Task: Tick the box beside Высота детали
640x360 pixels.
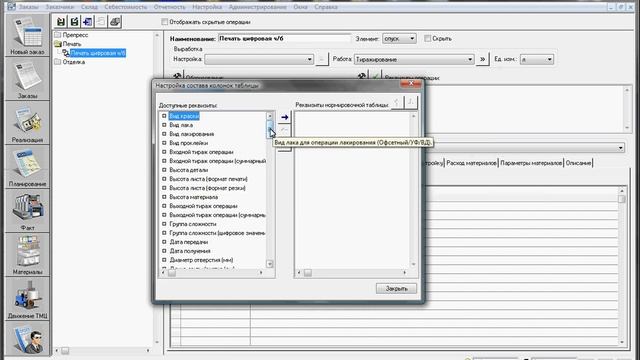Action: pos(164,170)
